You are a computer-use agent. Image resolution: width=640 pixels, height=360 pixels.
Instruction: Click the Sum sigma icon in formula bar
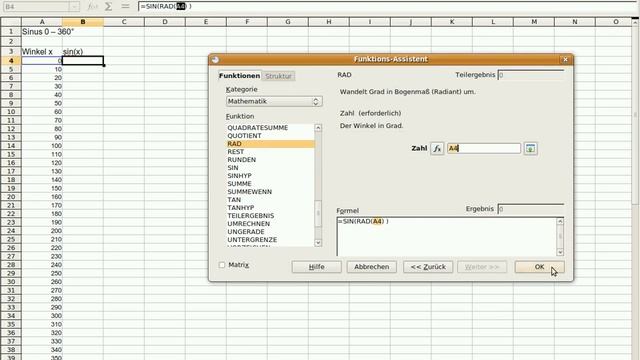point(109,7)
